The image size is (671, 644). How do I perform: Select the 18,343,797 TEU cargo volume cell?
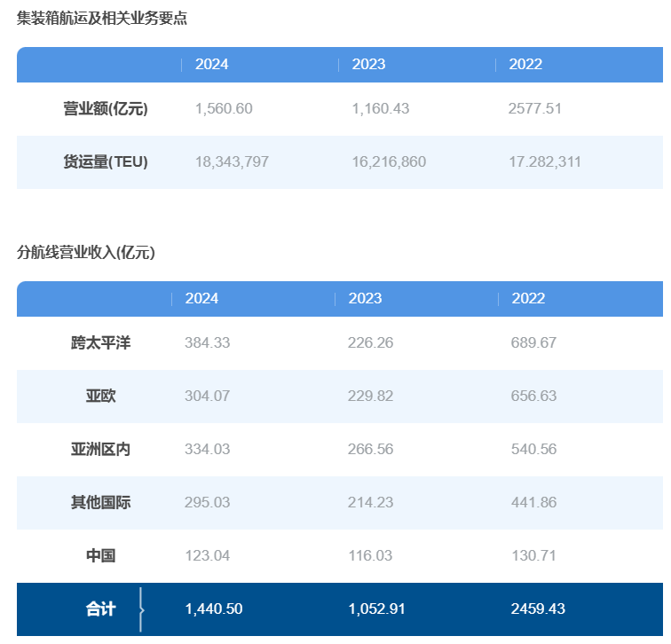(232, 162)
